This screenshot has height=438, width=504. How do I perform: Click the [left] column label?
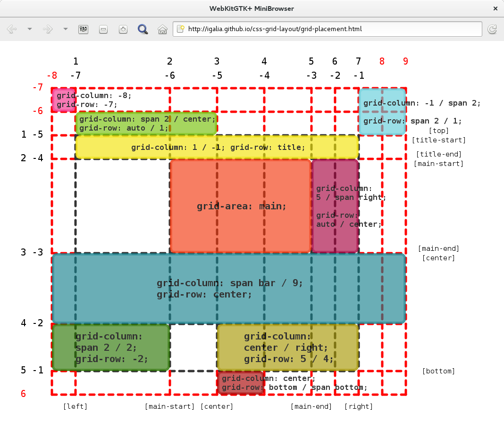point(75,406)
